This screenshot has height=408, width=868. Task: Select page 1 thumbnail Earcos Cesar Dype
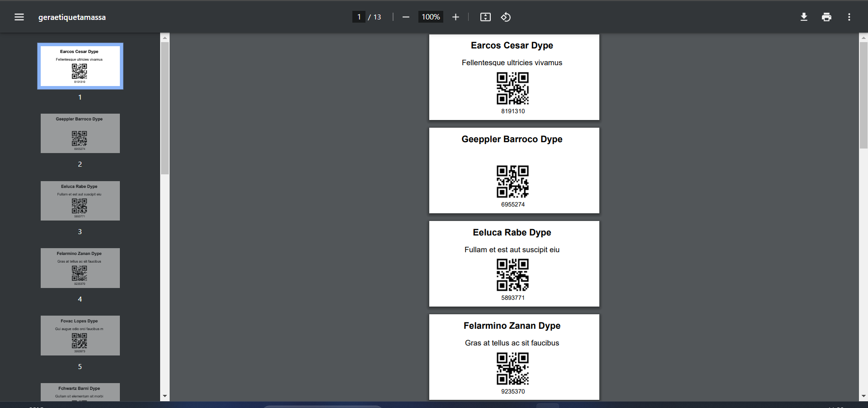click(x=80, y=66)
